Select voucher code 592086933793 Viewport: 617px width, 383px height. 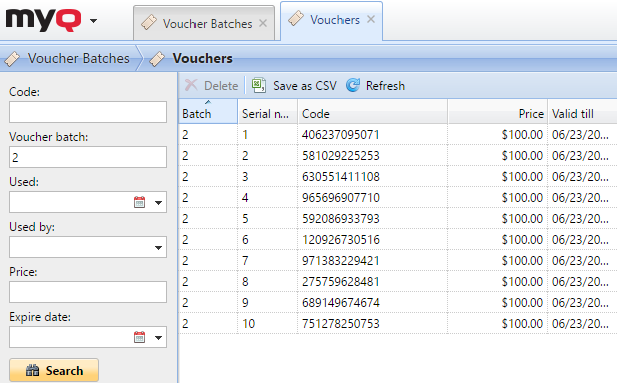(x=340, y=219)
